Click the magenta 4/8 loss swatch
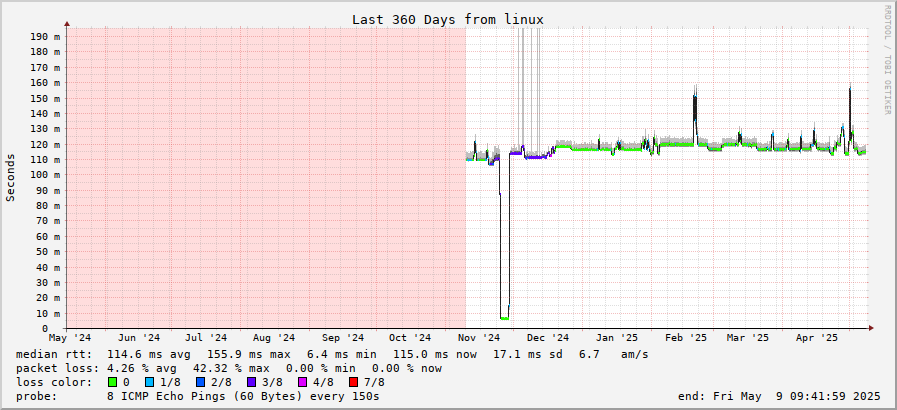The width and height of the screenshot is (897, 410). click(x=303, y=382)
